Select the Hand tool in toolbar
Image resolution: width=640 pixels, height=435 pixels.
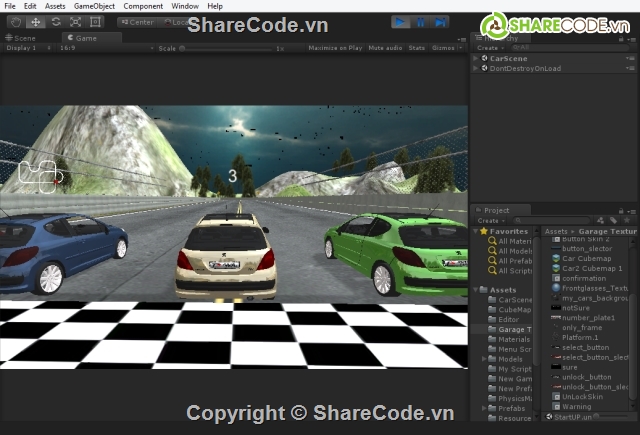click(16, 22)
